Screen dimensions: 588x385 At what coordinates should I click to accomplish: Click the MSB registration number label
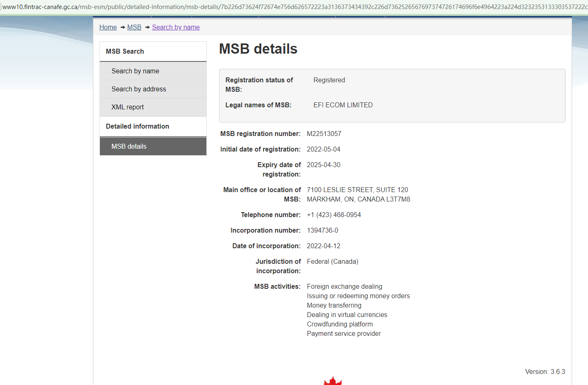tap(260, 134)
